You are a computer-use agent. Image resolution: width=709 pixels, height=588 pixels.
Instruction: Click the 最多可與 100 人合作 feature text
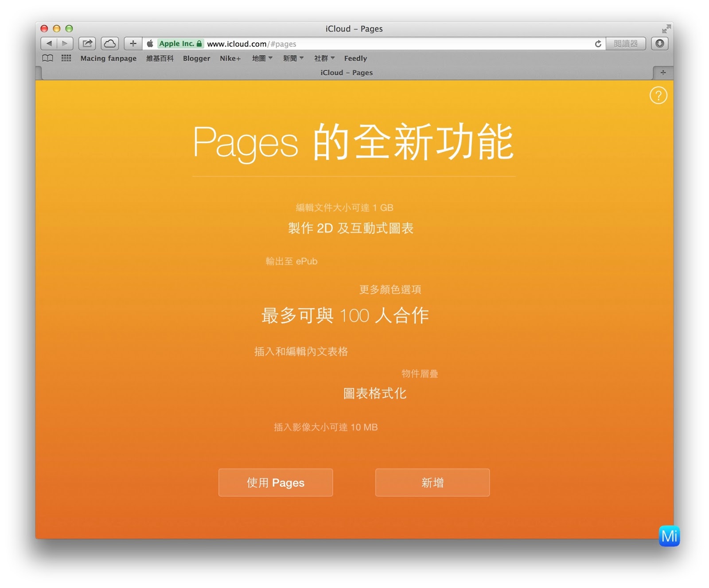tap(345, 315)
